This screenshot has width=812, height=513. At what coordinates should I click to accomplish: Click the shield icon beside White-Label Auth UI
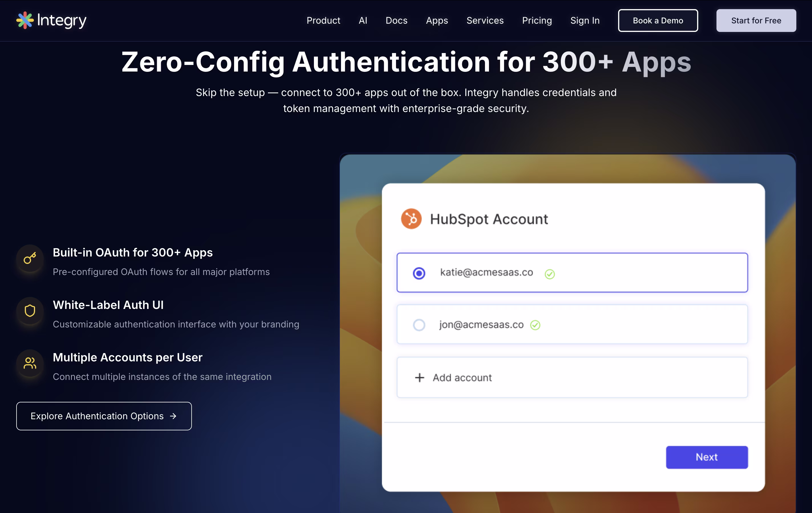tap(30, 310)
